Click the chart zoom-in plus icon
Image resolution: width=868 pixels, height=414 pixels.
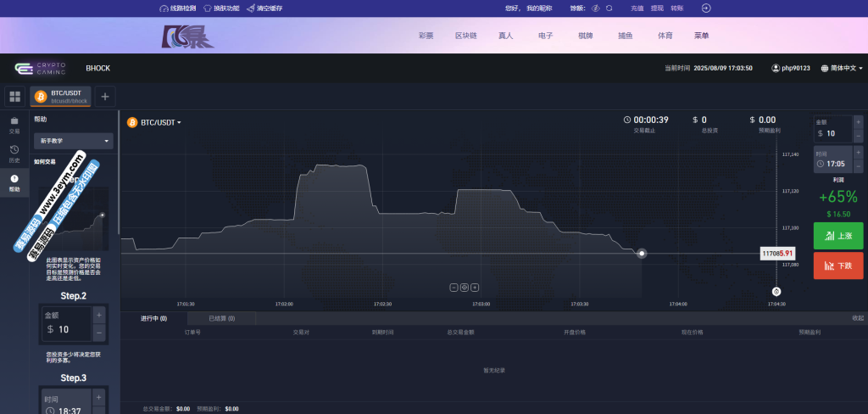tap(475, 287)
